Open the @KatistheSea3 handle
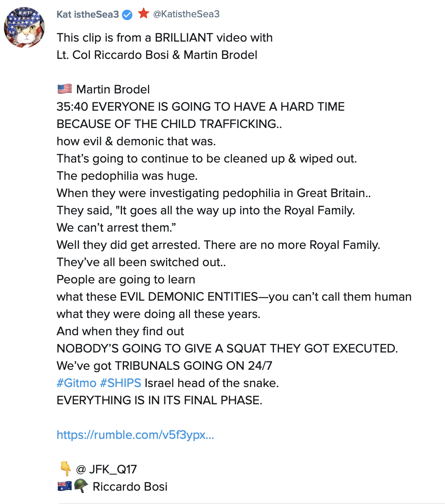 click(186, 14)
